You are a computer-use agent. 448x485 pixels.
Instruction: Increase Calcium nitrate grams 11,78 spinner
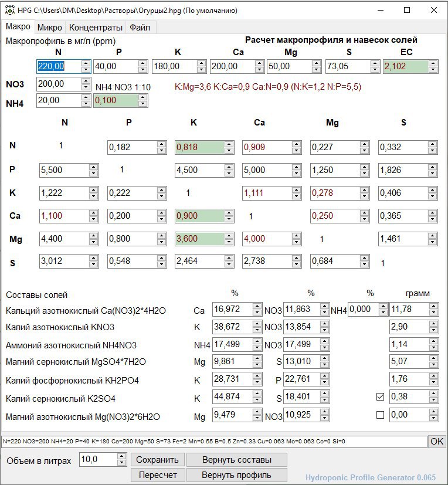433,306
